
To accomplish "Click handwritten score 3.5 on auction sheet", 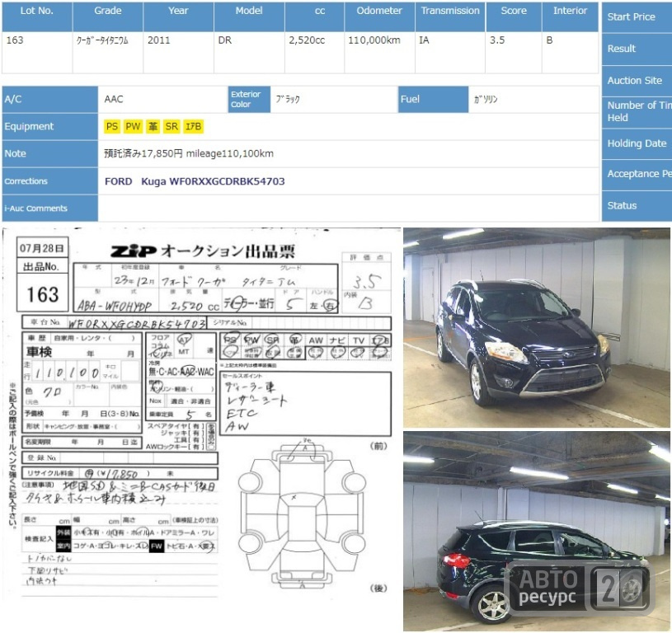I will tap(367, 281).
